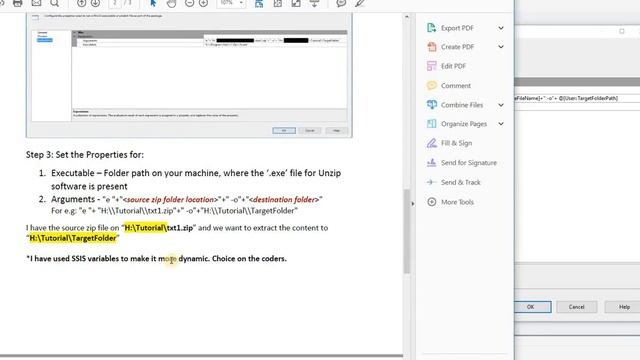The width and height of the screenshot is (640, 360).
Task: Click the Fill & Sign pen icon
Action: [x=431, y=143]
